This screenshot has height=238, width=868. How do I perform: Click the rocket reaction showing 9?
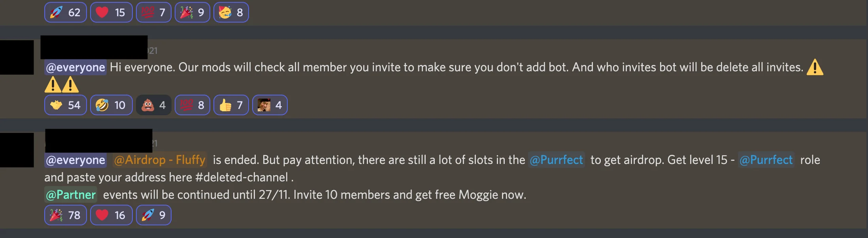click(x=153, y=215)
